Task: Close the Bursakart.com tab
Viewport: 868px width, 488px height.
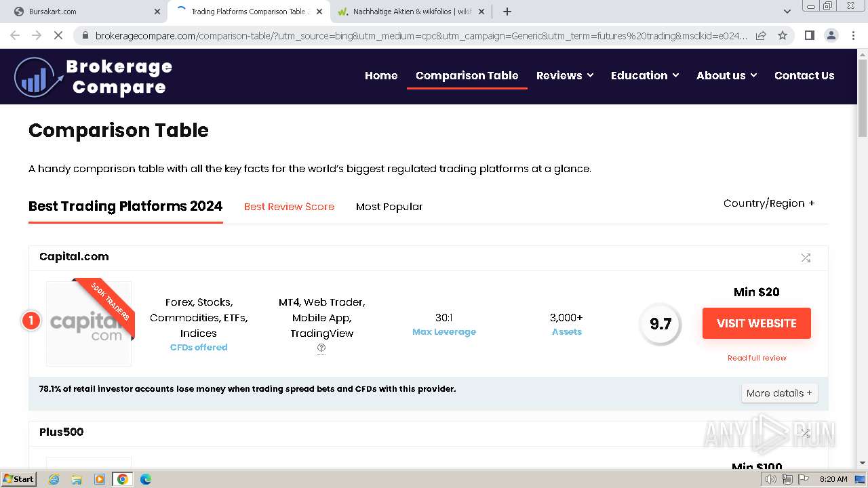Action: coord(157,12)
